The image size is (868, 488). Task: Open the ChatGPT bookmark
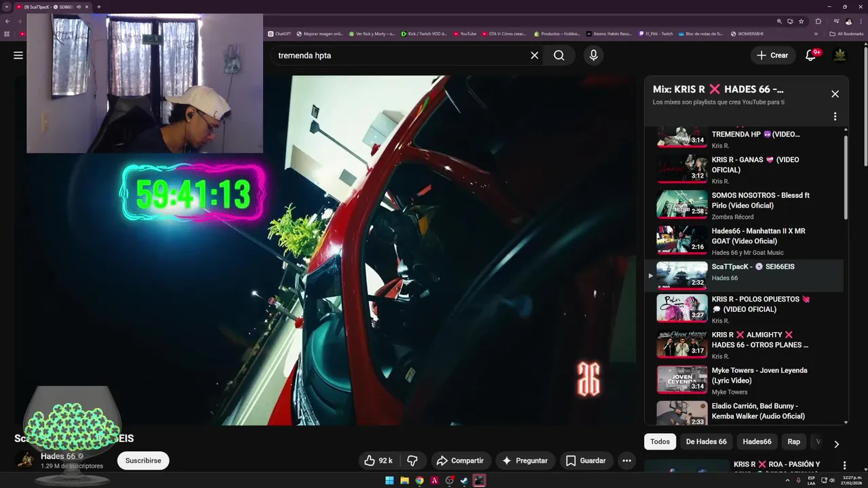click(279, 34)
